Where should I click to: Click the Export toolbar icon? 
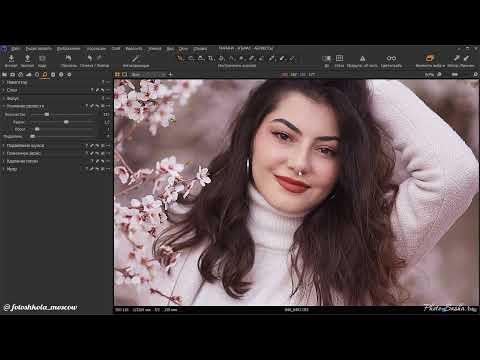[x=27, y=59]
